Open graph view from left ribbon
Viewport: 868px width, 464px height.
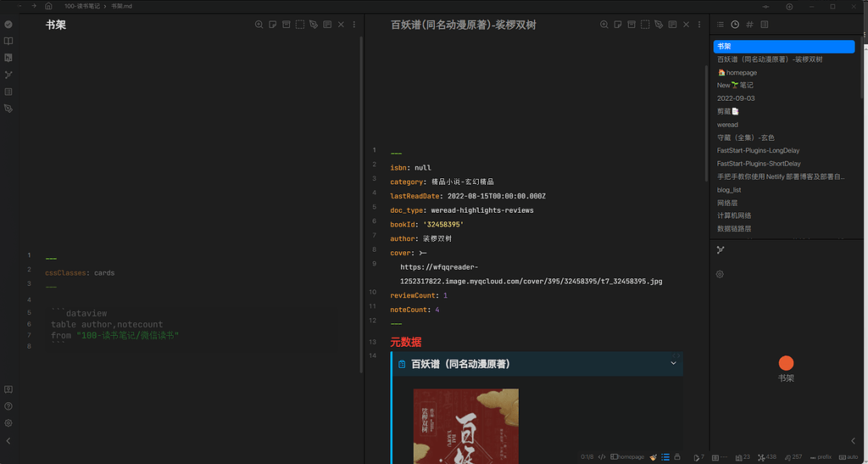point(8,75)
